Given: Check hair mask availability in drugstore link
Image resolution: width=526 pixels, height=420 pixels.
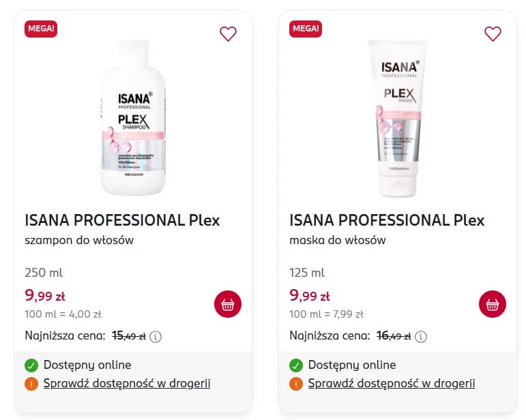Looking at the screenshot, I should click(x=392, y=383).
